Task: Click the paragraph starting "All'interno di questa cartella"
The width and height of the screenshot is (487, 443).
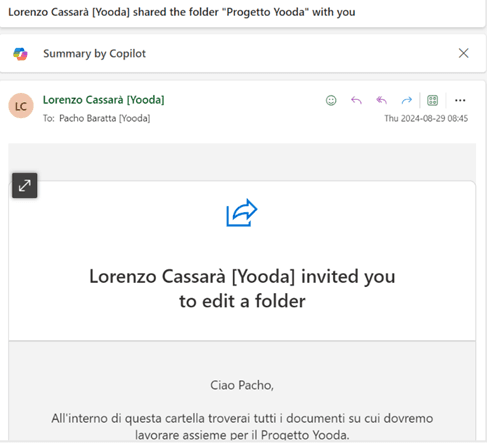Action: point(242,427)
